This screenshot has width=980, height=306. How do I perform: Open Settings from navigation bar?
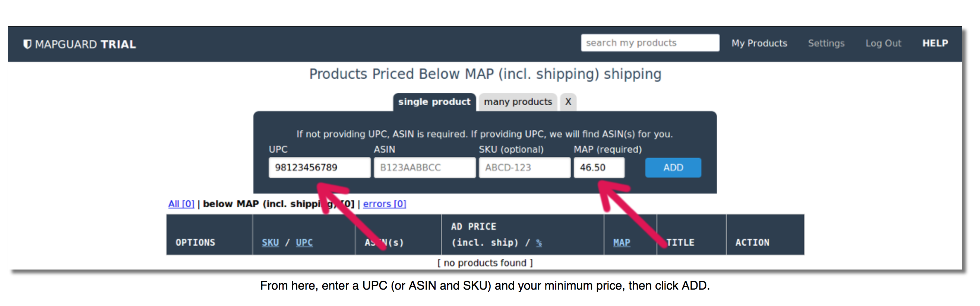(x=826, y=43)
